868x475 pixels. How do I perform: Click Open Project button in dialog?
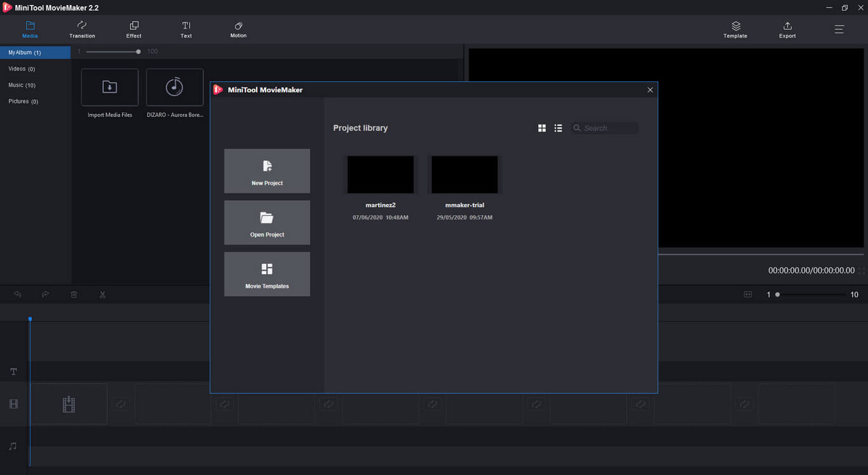point(267,223)
